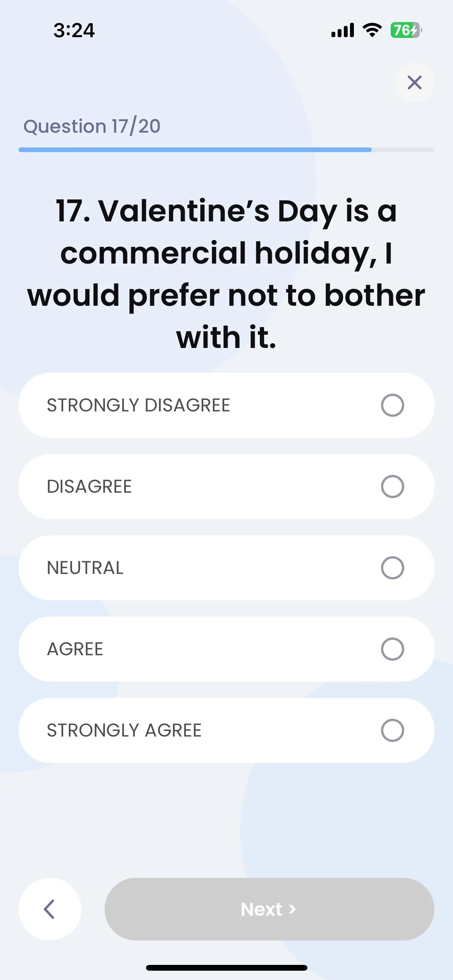This screenshot has height=980, width=453.
Task: Tap the battery indicator icon
Action: coord(406,30)
